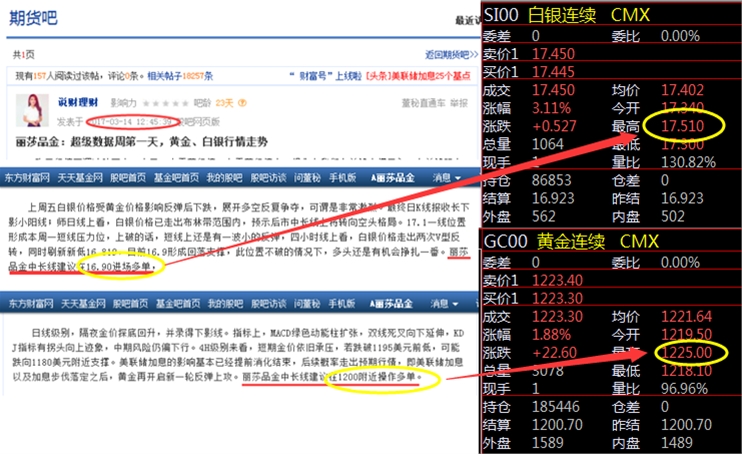Click the 期货吧 forum title

pyautogui.click(x=33, y=18)
